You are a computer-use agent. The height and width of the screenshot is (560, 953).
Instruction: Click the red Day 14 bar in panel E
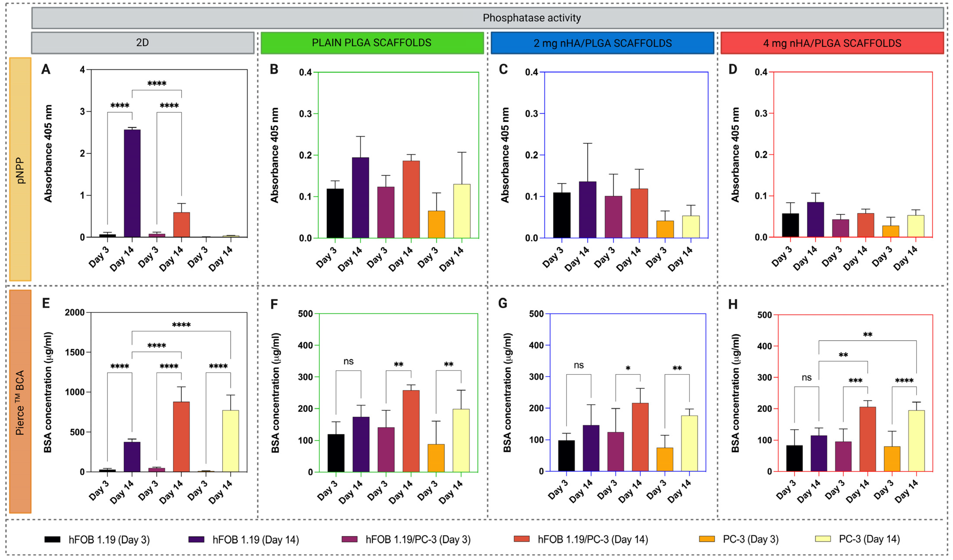(181, 436)
